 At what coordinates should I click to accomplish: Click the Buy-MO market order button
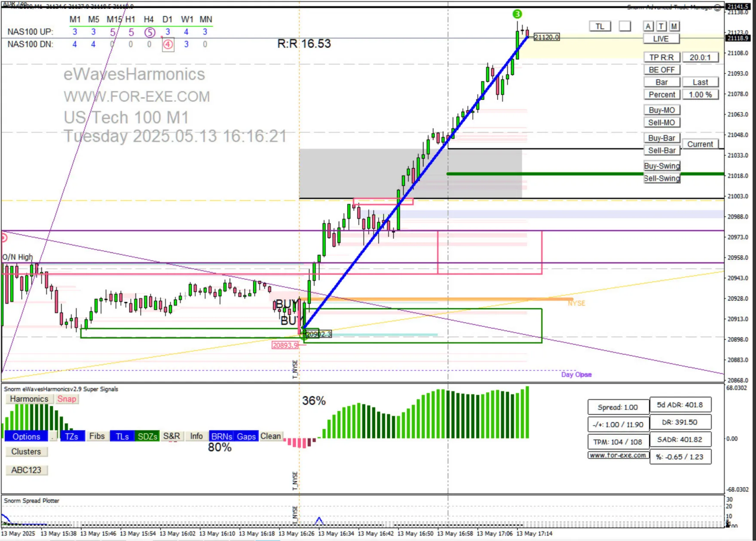tap(661, 110)
